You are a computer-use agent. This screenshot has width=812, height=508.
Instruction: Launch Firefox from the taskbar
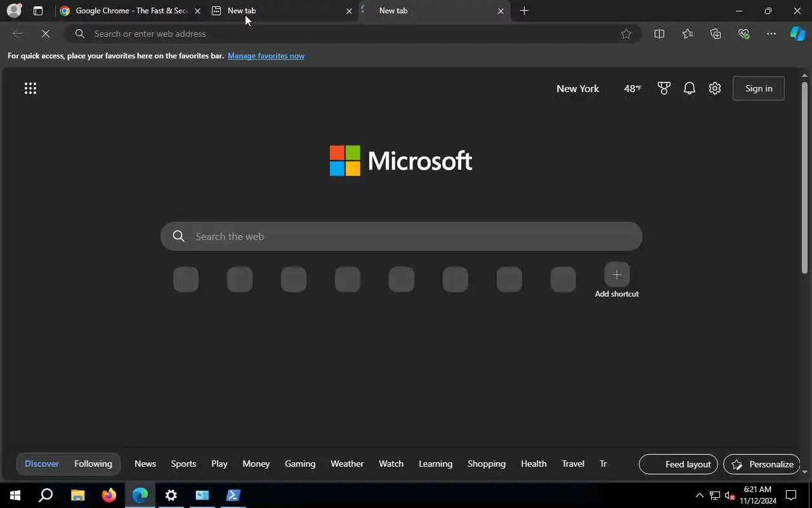pyautogui.click(x=109, y=495)
